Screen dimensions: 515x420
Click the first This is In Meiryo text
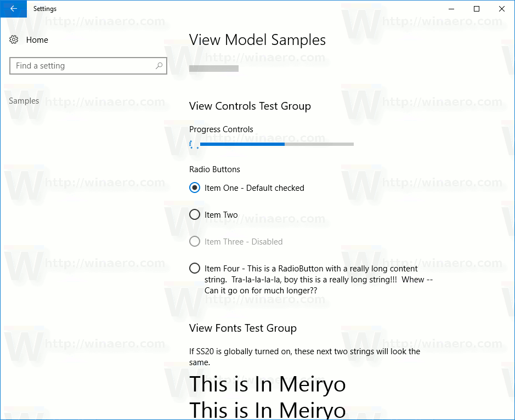point(267,384)
